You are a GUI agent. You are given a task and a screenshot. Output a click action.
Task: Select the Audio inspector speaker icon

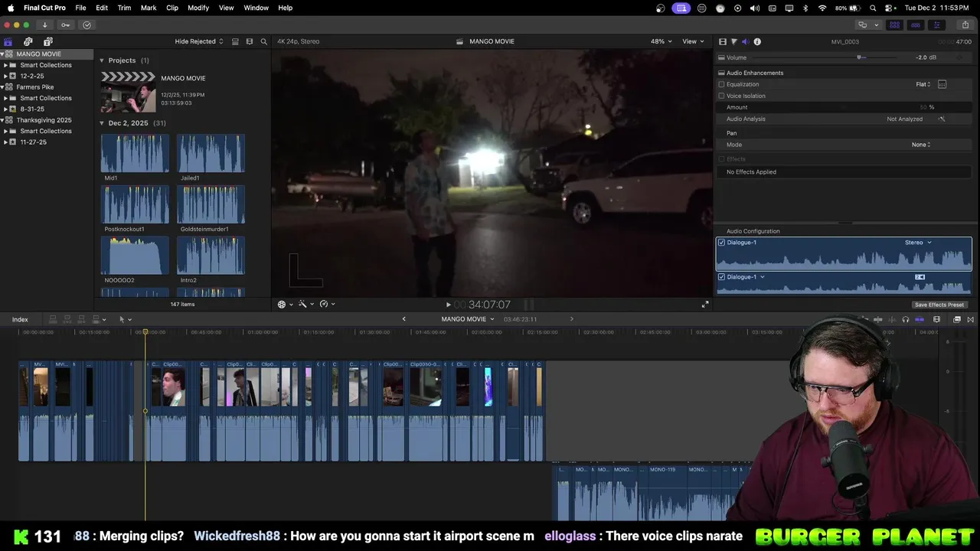[x=745, y=41]
